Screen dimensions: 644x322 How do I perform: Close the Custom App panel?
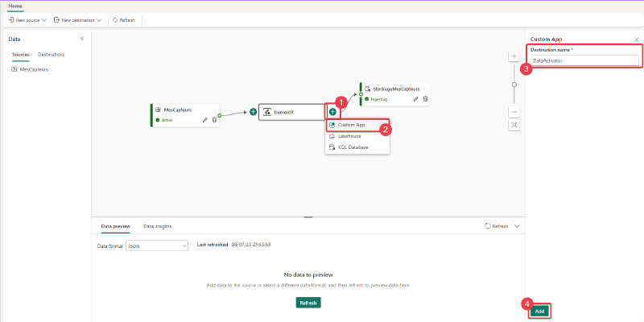click(x=637, y=39)
